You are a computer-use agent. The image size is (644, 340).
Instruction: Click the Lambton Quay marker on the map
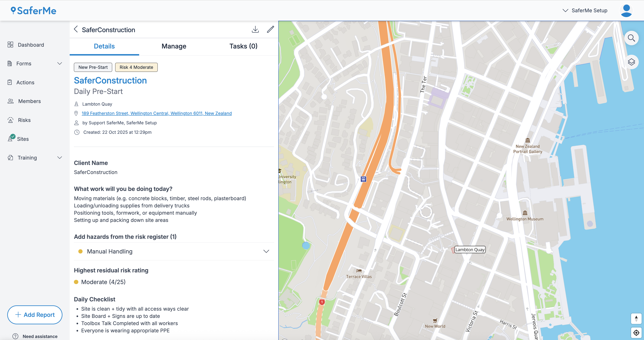(x=469, y=249)
